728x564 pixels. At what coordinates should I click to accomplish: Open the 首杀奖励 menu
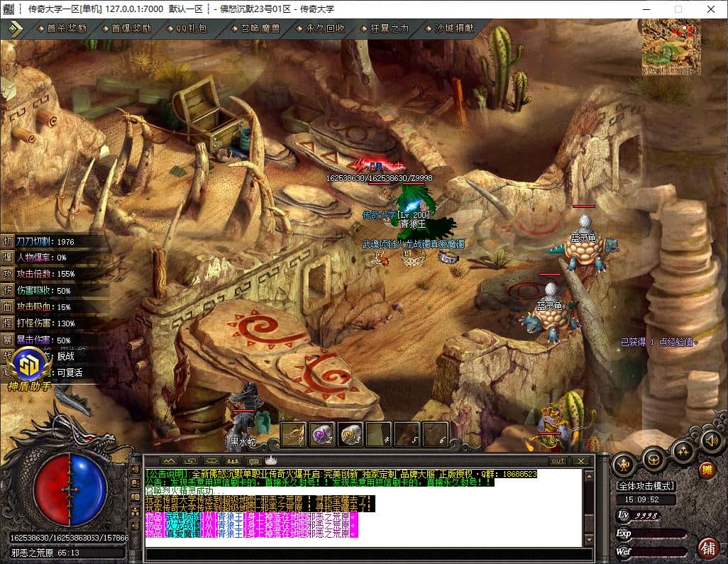(x=62, y=29)
